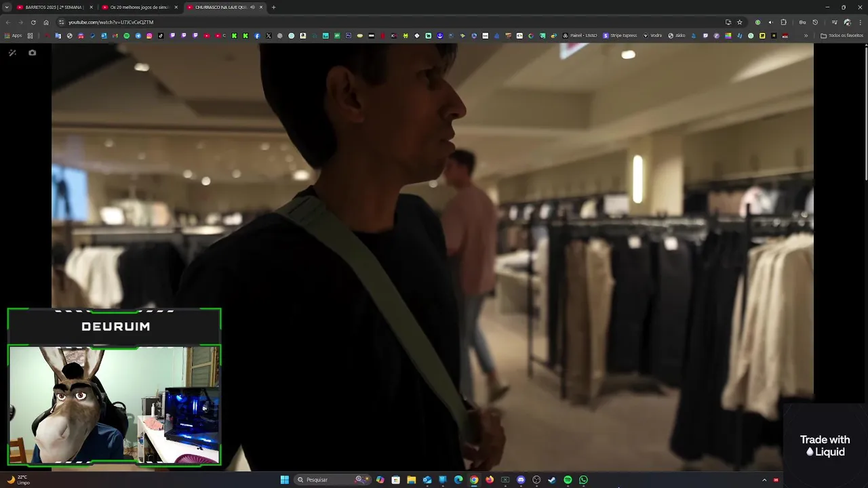868x488 pixels.
Task: View site information icon in address bar
Action: tap(62, 22)
